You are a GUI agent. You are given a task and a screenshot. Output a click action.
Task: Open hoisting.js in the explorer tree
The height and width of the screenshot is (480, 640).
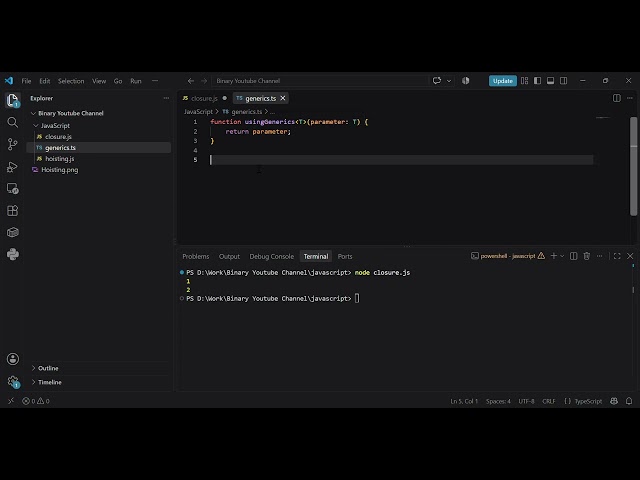[60, 159]
